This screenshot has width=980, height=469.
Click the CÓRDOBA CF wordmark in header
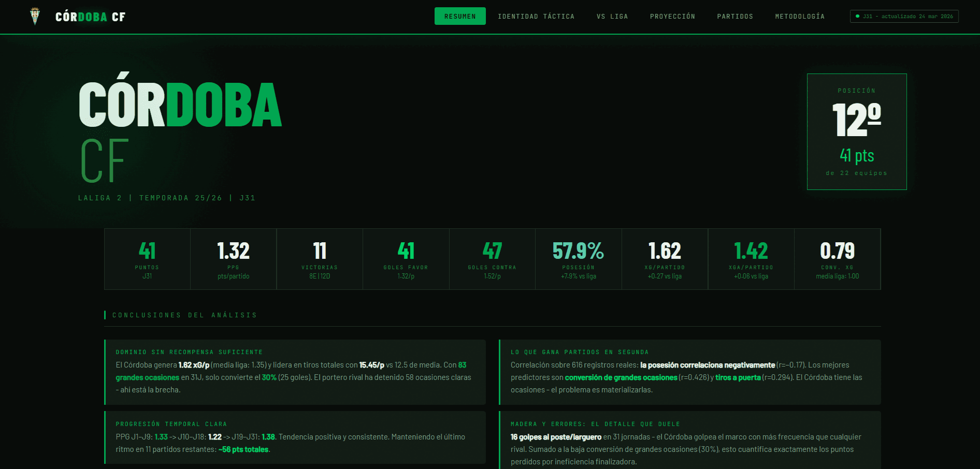(90, 16)
